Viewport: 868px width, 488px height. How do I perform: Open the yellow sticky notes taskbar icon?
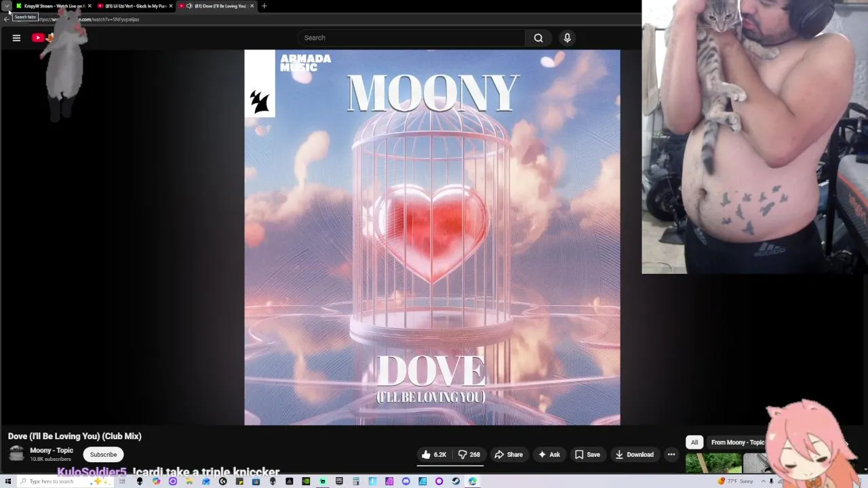tap(239, 481)
